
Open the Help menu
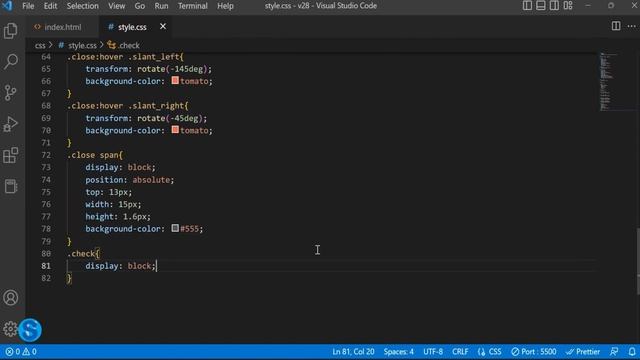pos(225,6)
